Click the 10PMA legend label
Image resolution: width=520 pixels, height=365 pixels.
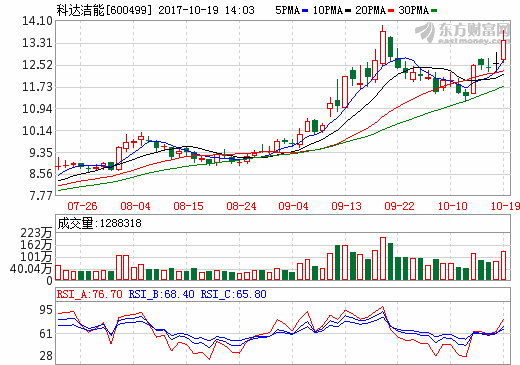pos(328,10)
